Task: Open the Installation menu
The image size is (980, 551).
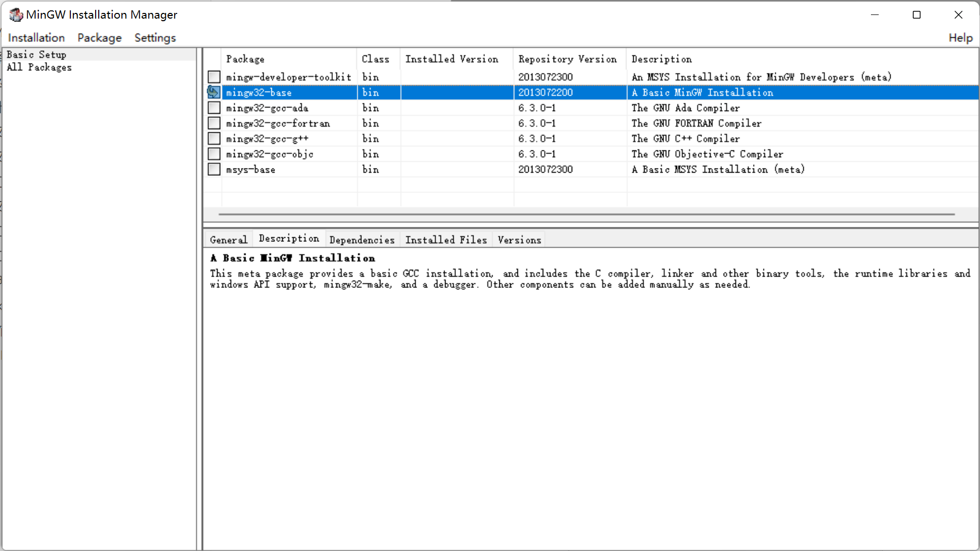Action: 36,38
